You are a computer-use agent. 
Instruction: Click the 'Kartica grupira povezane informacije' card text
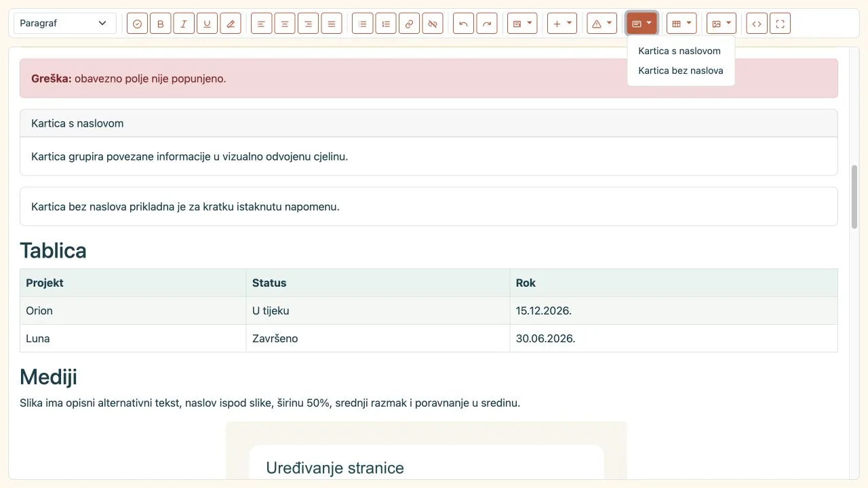tap(190, 157)
